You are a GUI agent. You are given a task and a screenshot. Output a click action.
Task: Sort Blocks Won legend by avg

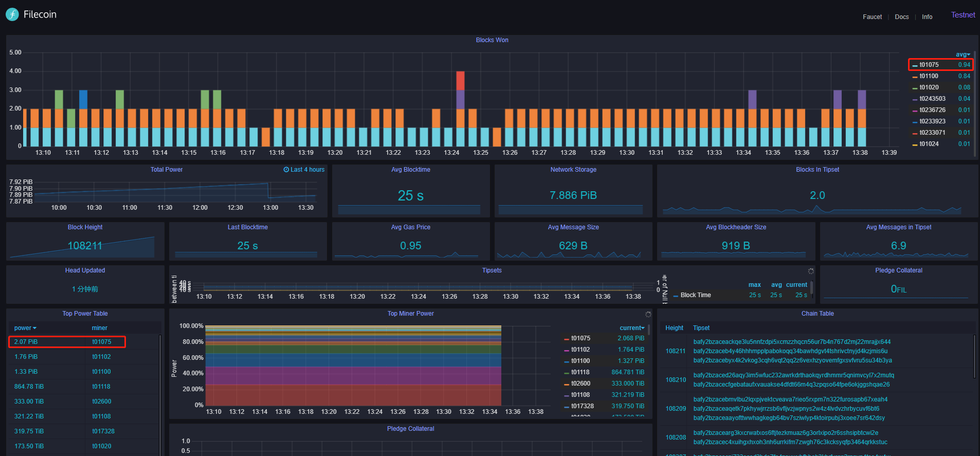tap(963, 54)
